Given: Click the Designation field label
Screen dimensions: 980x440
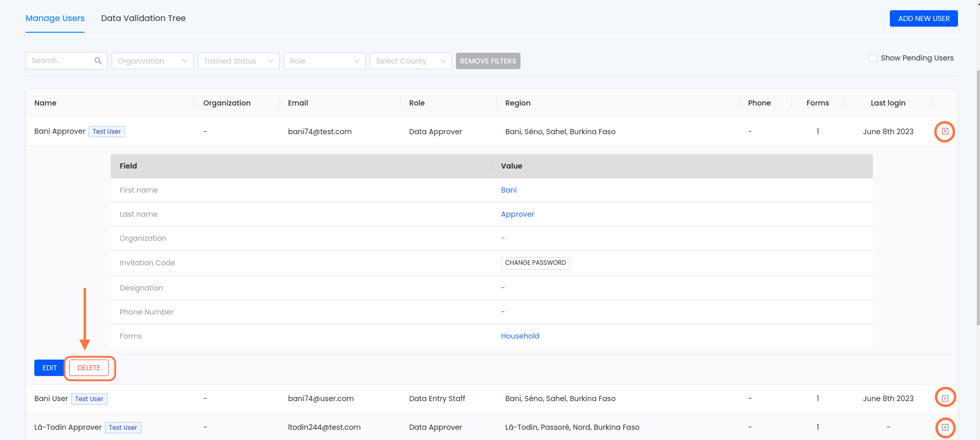Looking at the screenshot, I should point(141,288).
